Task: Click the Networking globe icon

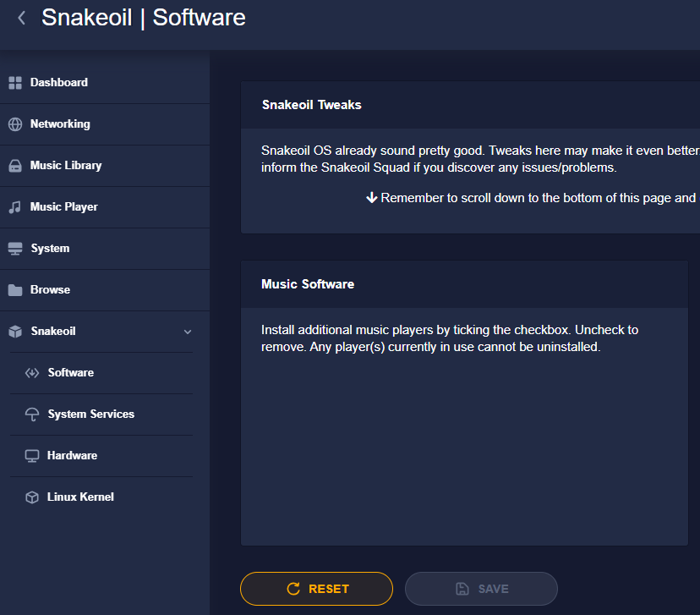Action: (x=15, y=124)
